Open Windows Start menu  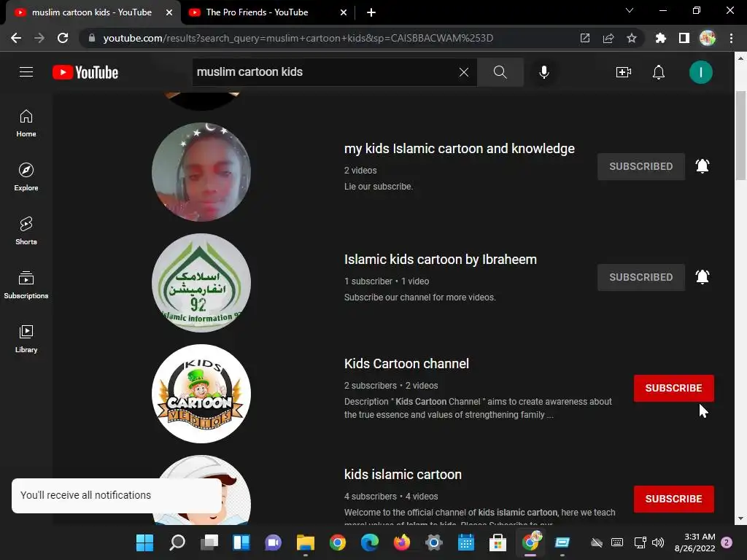(144, 542)
